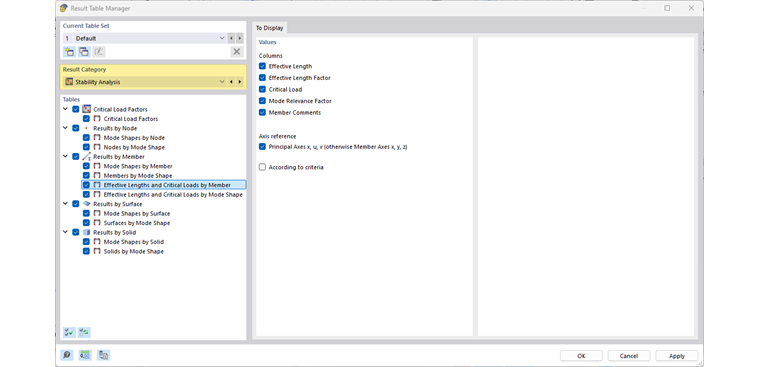The height and width of the screenshot is (367, 760).
Task: Click the Results by Surface icon
Action: [x=87, y=204]
